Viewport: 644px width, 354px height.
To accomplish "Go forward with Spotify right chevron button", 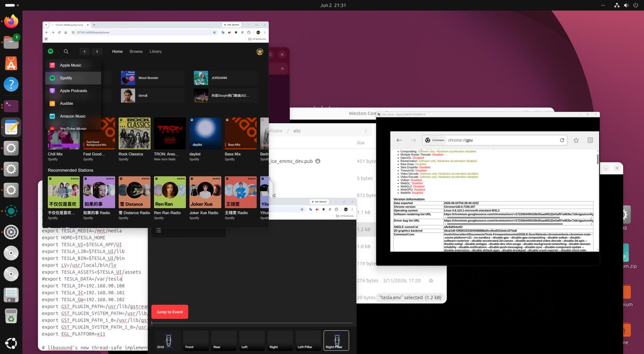I will (x=97, y=51).
